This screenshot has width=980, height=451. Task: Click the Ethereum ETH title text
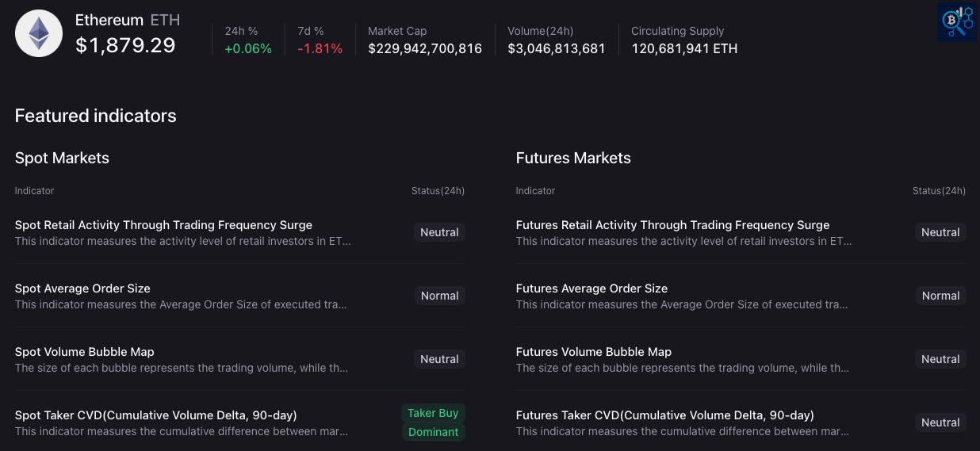128,20
